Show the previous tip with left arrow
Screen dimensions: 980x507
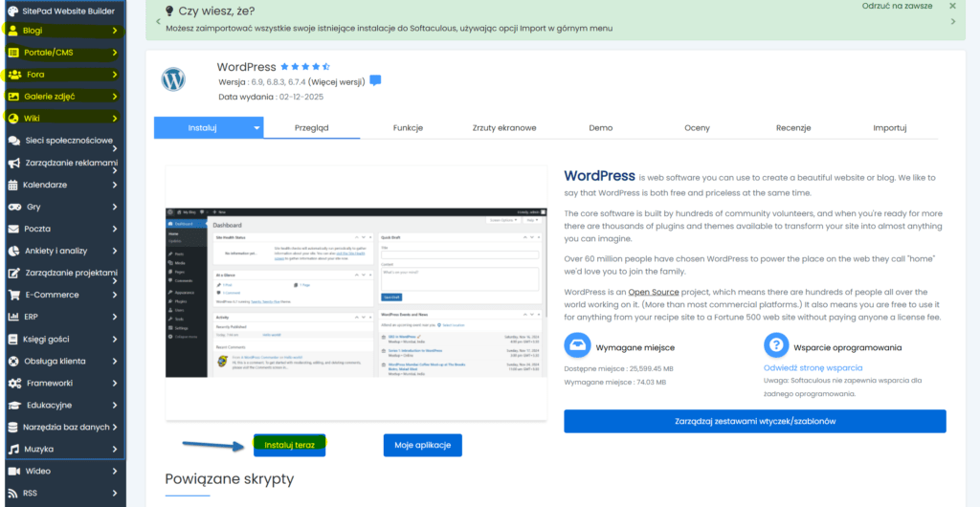(x=158, y=21)
